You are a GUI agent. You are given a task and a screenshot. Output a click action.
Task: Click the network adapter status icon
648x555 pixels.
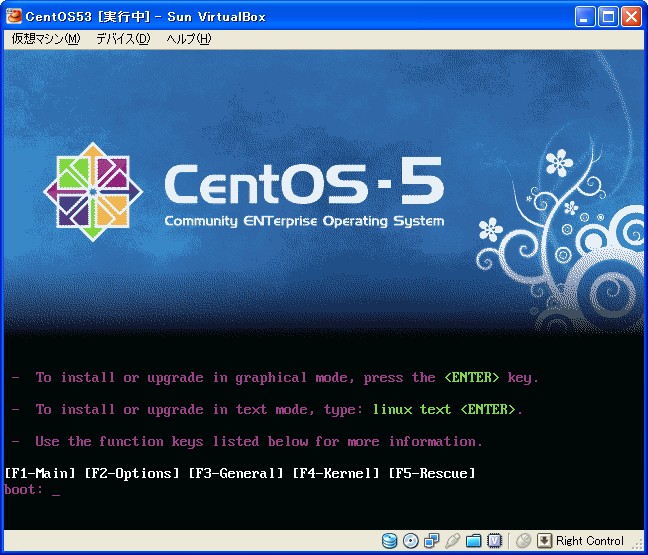pos(431,541)
